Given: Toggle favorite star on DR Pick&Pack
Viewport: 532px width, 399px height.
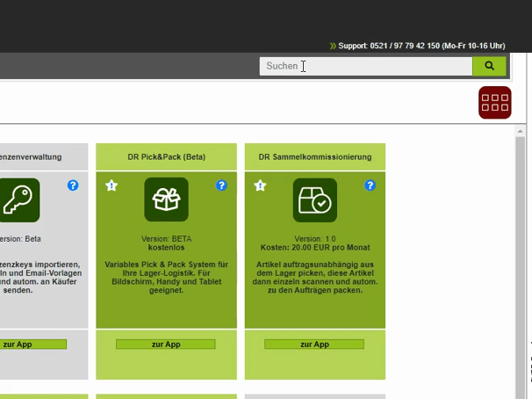Looking at the screenshot, I should click(x=111, y=185).
